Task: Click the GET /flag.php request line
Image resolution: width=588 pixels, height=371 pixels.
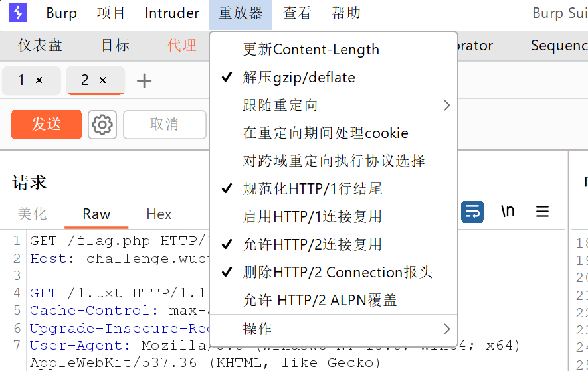Action: tap(118, 241)
